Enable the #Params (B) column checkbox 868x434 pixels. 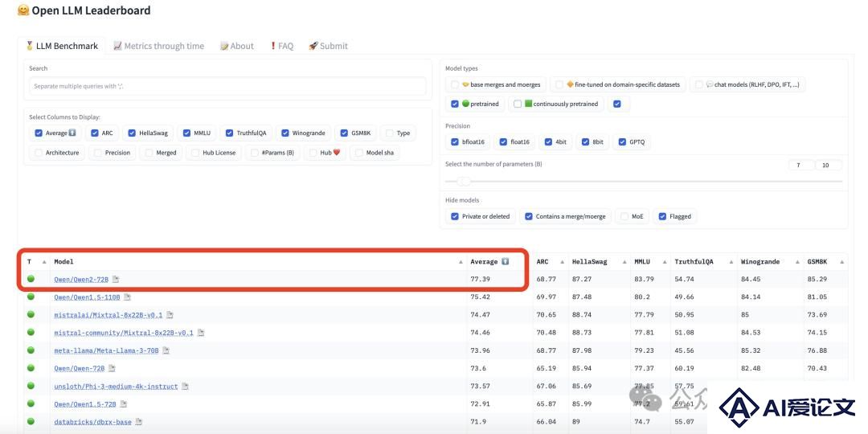pyautogui.click(x=255, y=152)
